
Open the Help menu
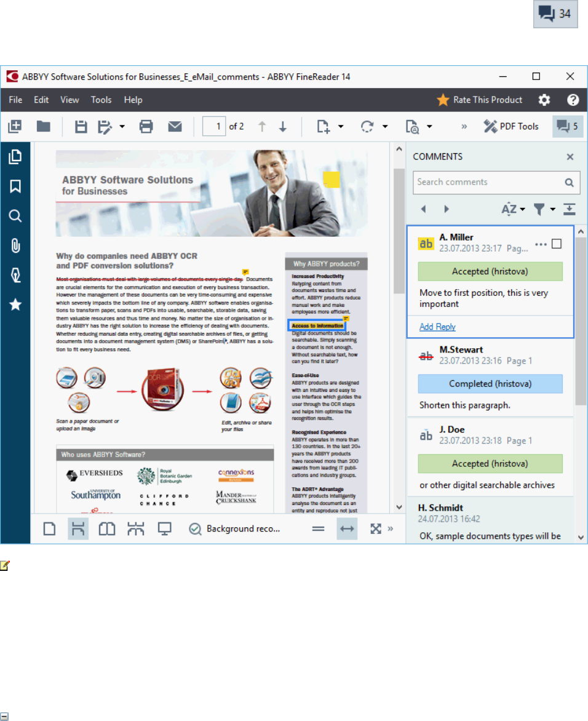133,100
